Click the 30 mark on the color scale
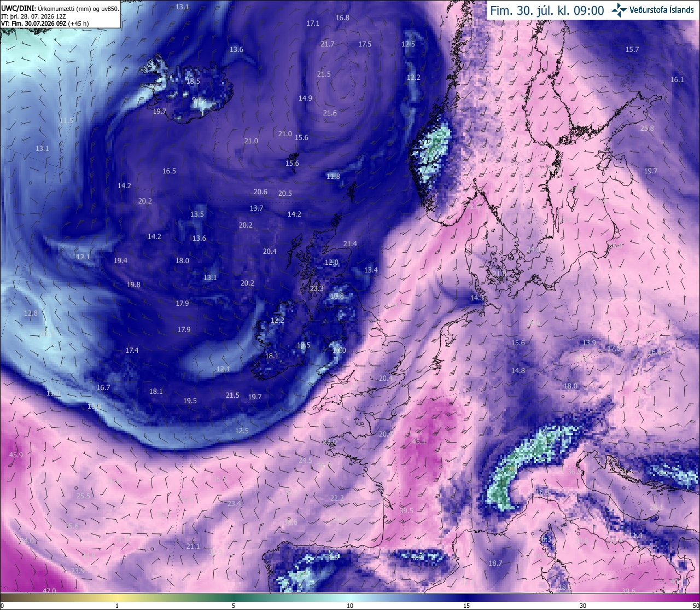Screen dimensions: 700x610 pyautogui.click(x=583, y=606)
